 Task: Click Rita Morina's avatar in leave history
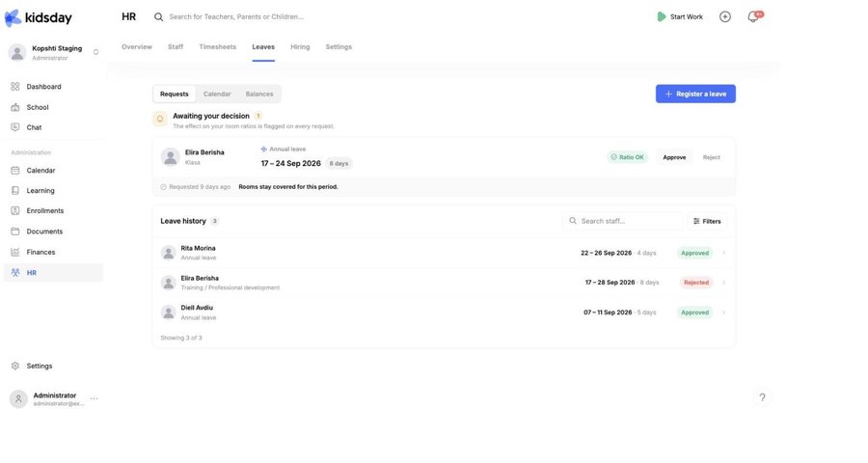(x=168, y=253)
